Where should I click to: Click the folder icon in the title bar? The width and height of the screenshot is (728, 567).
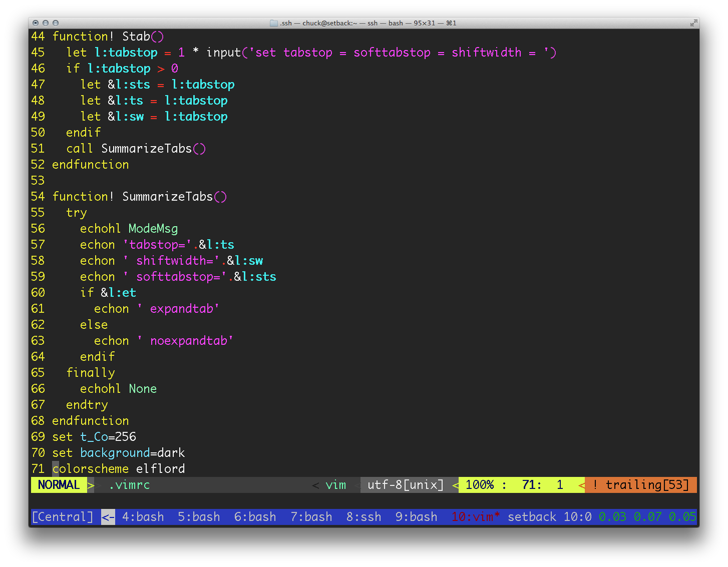tap(273, 23)
